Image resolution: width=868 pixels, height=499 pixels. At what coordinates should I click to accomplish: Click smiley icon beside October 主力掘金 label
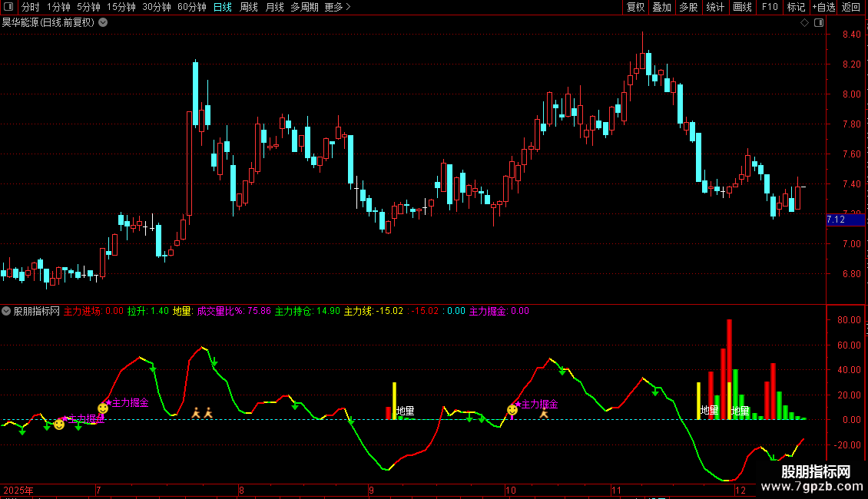point(512,410)
